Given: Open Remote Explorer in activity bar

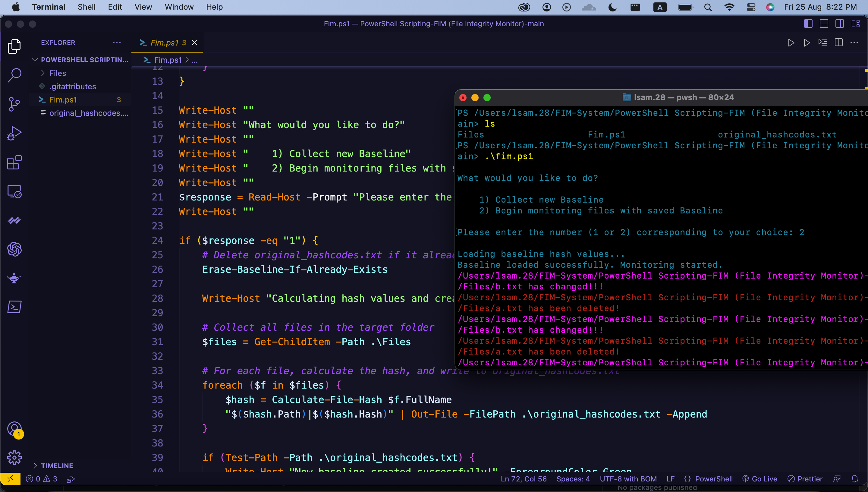Looking at the screenshot, I should click(14, 192).
